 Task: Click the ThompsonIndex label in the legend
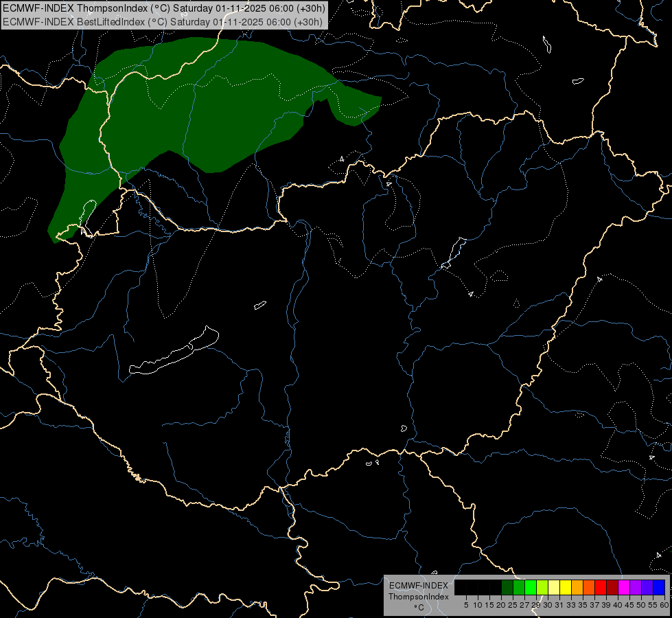419,597
